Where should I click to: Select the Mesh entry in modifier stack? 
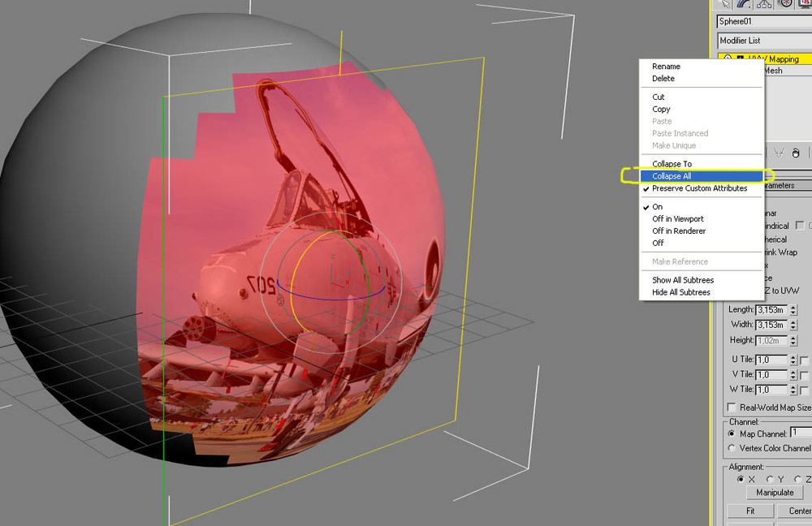click(773, 71)
